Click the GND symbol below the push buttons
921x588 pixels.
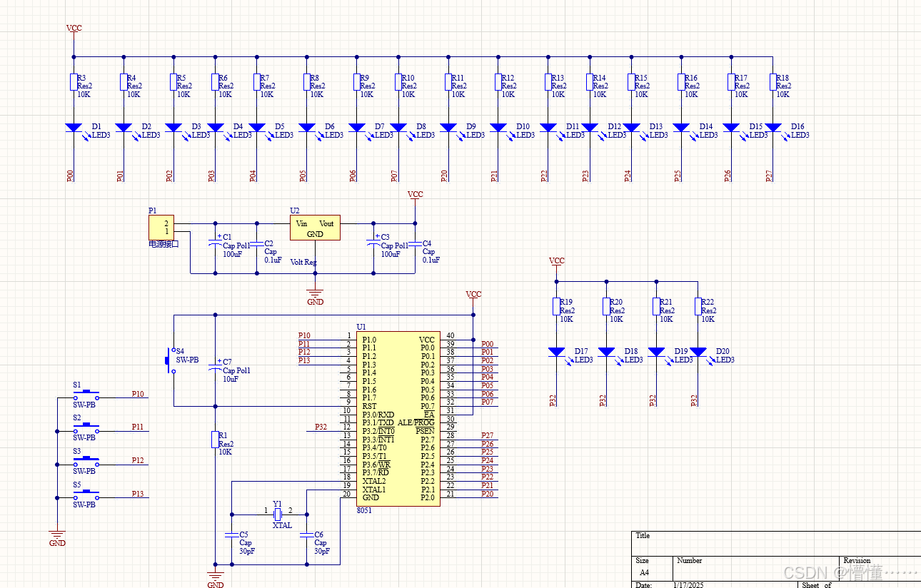(57, 537)
